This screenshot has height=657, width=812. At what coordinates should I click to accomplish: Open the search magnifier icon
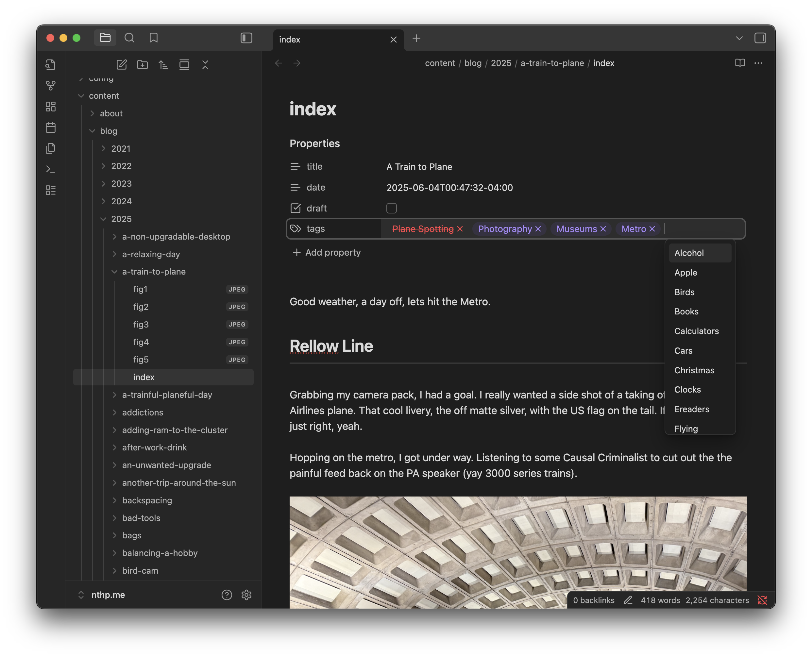pyautogui.click(x=129, y=38)
